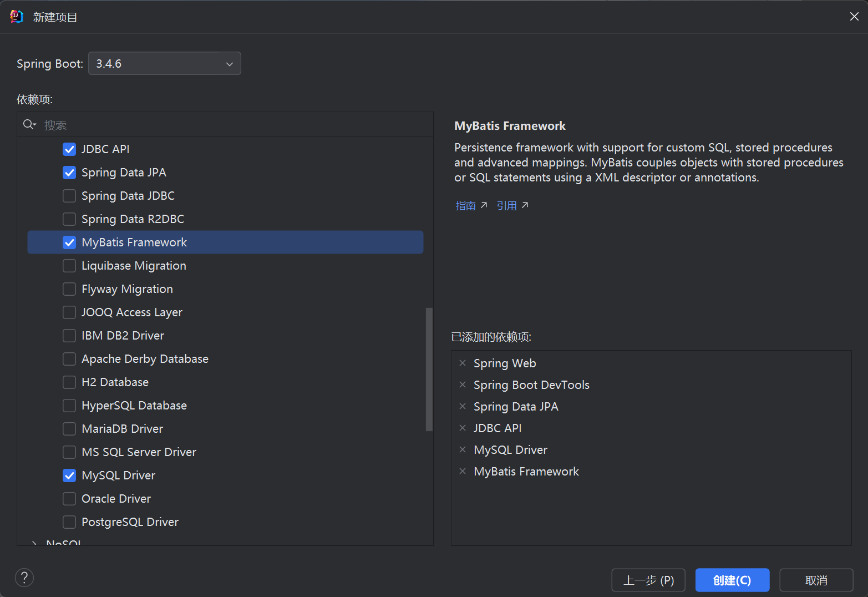The height and width of the screenshot is (597, 868).
Task: Open the Spring Boot version dropdown
Action: click(x=165, y=63)
